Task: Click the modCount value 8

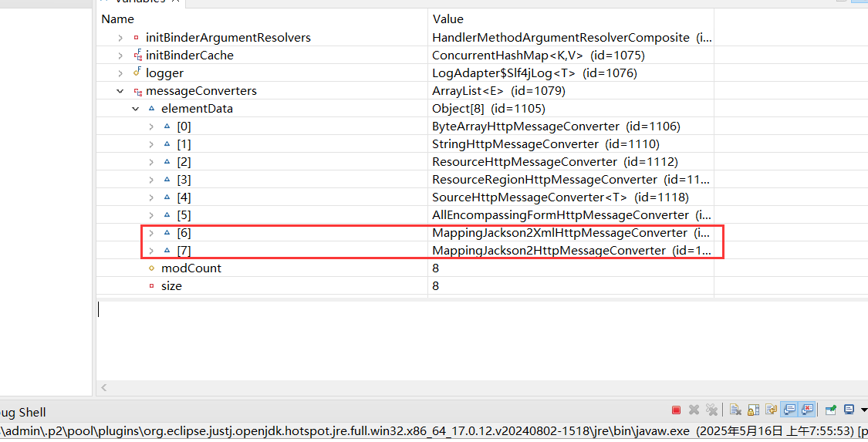Action: coord(436,268)
